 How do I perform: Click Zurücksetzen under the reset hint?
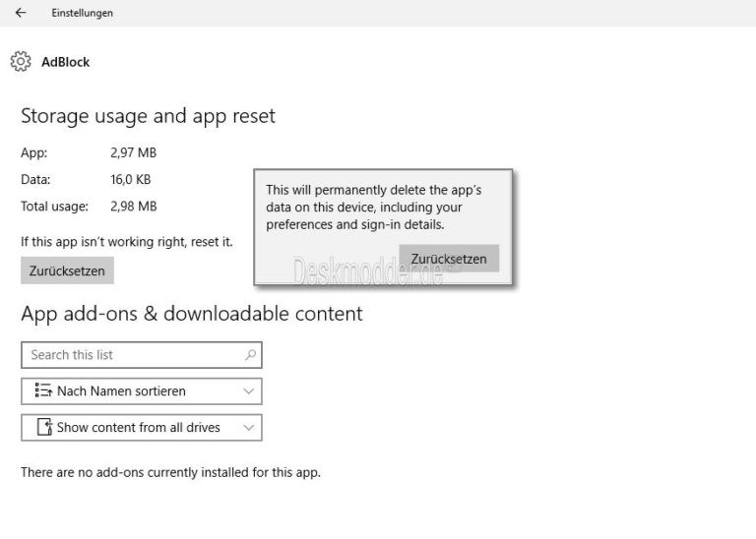point(67,270)
